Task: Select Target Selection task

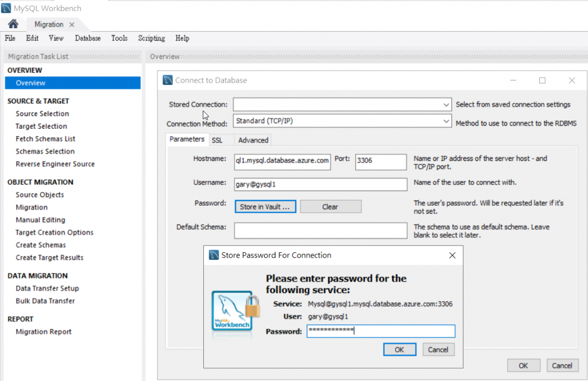Action: click(41, 126)
